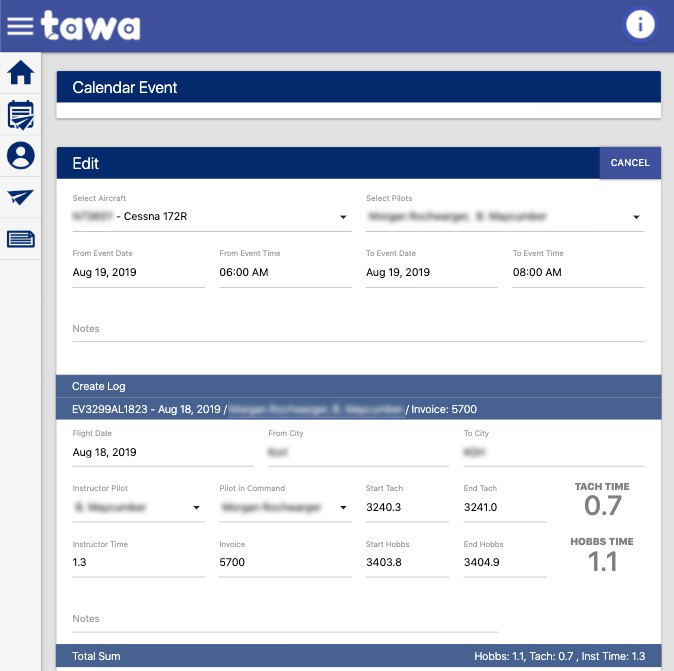674x671 pixels.
Task: Open the calendar checklist sidebar icon
Action: pos(20,115)
